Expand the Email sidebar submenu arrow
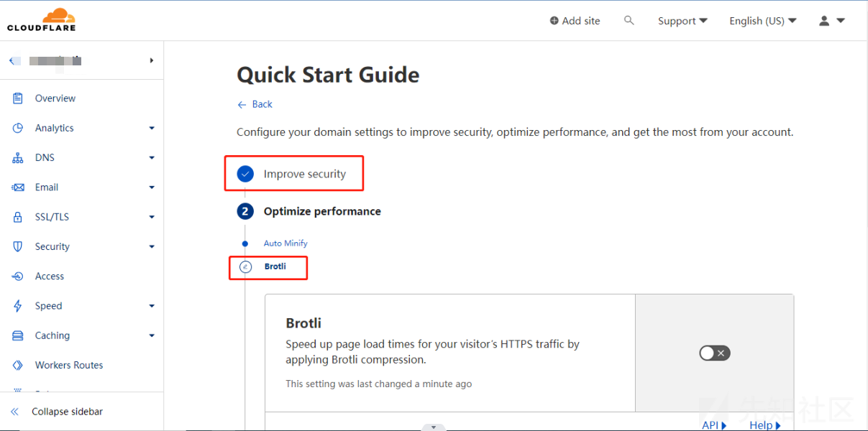Screen dimensions: 868x431 point(151,187)
